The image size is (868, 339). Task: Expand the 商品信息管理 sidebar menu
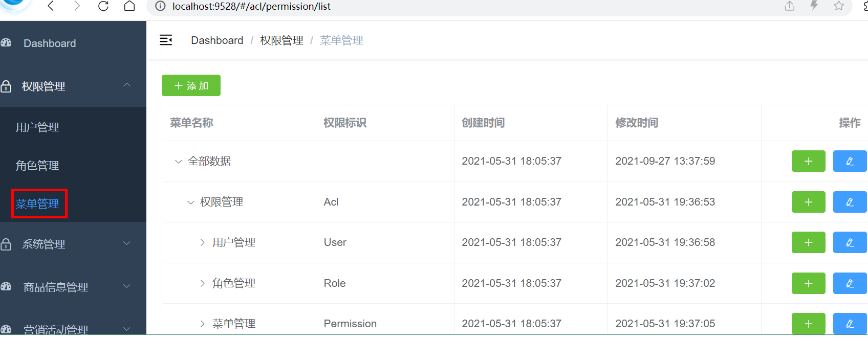[x=73, y=287]
